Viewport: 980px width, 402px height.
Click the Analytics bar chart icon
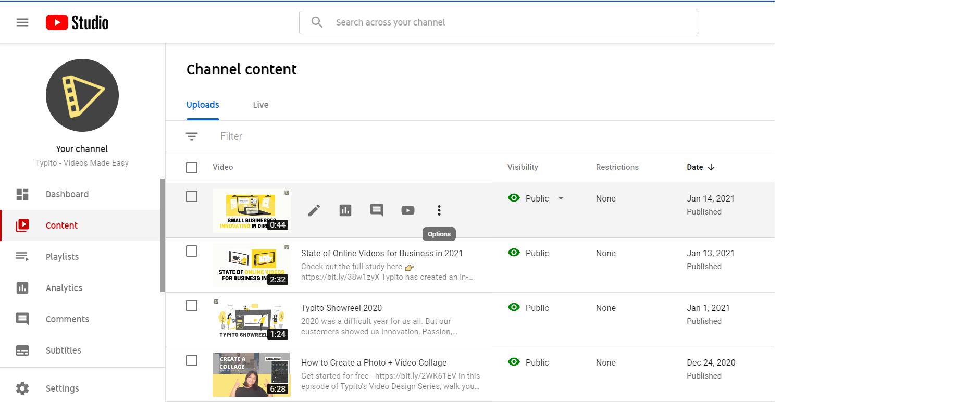[x=22, y=288]
